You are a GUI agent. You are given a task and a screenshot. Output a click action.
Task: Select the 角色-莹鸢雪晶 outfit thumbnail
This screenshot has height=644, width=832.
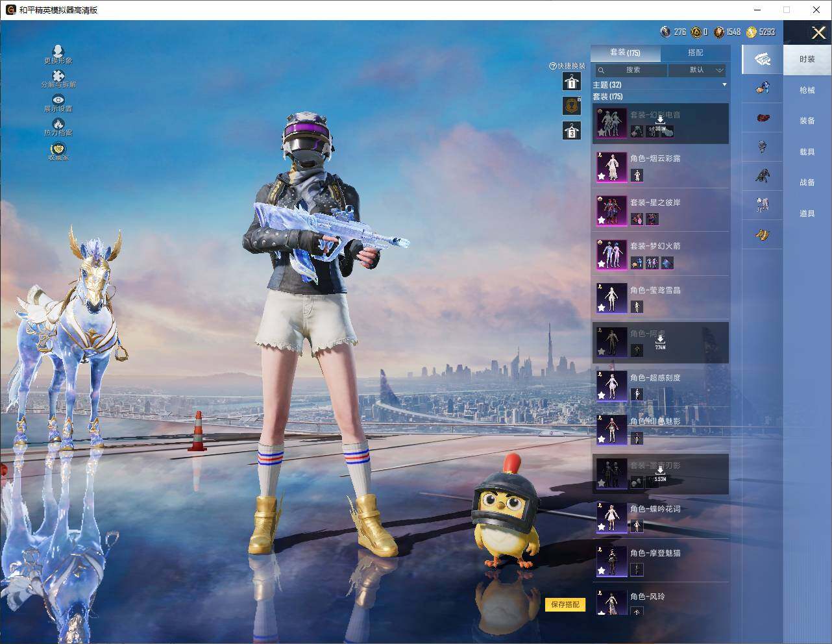point(611,298)
